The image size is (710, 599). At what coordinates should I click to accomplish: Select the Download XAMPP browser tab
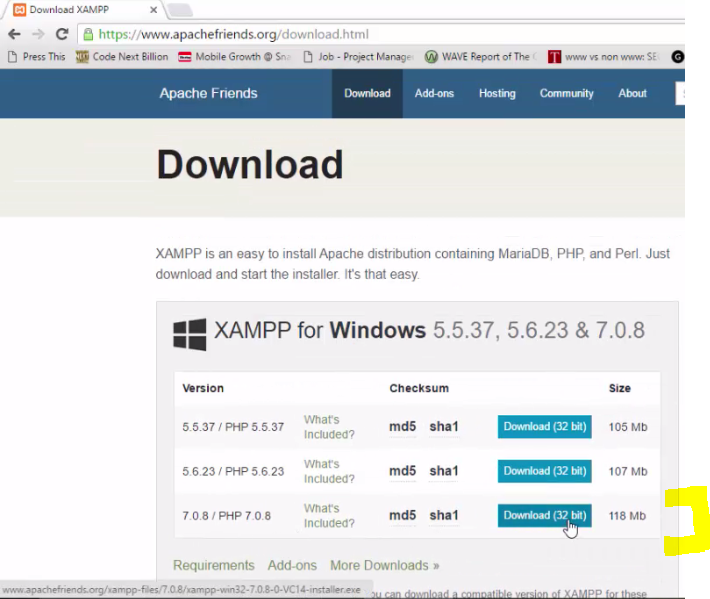pos(84,10)
